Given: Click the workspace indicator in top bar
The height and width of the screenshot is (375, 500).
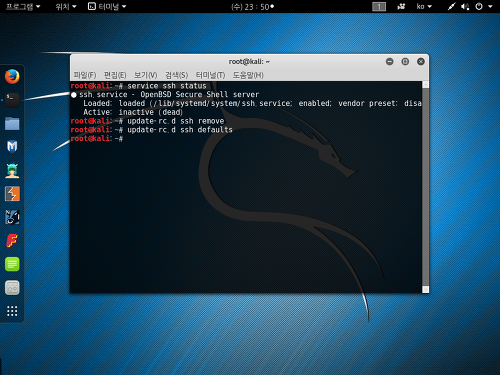Looking at the screenshot, I should (379, 7).
